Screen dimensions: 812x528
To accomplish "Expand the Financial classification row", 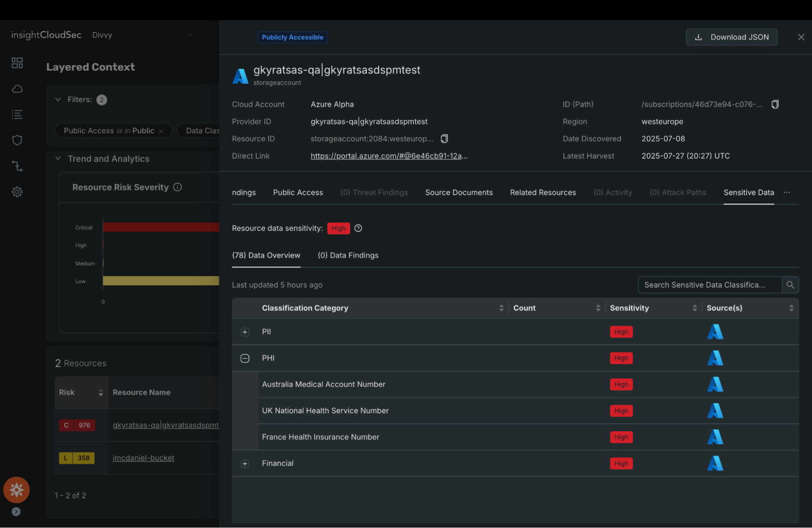I will [245, 464].
